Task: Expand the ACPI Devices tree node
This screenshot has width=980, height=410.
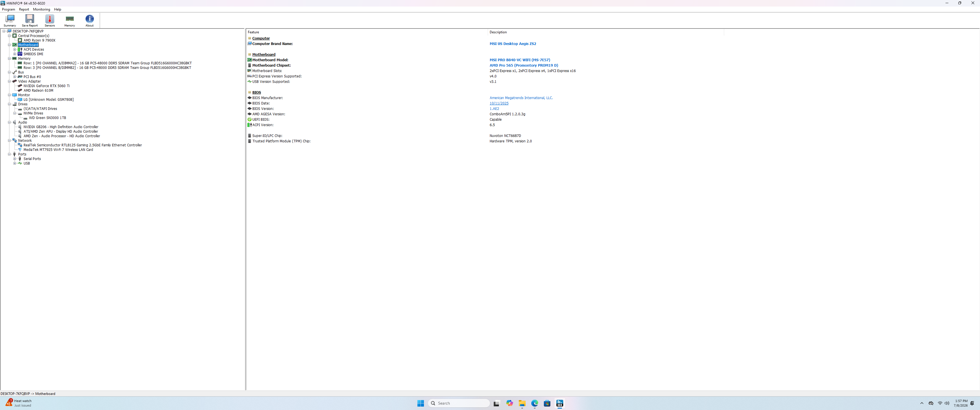Action: (x=15, y=50)
